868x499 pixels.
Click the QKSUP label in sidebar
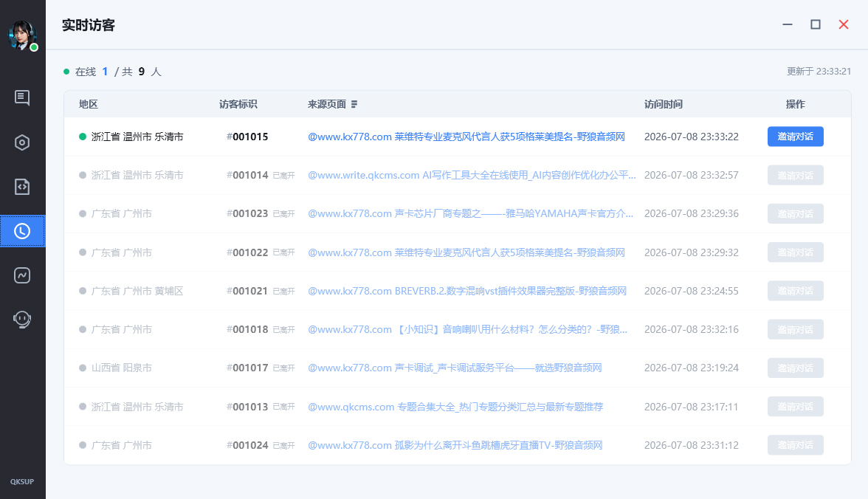(x=22, y=482)
